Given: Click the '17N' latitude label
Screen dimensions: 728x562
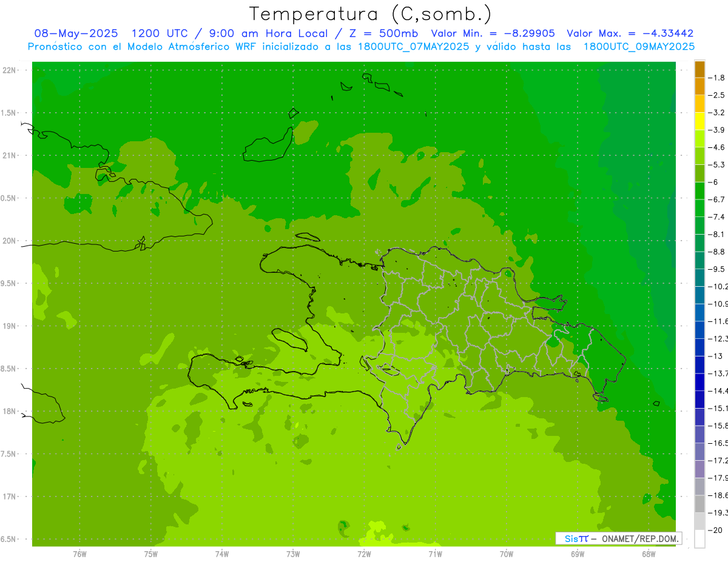Looking at the screenshot, I should pos(9,497).
